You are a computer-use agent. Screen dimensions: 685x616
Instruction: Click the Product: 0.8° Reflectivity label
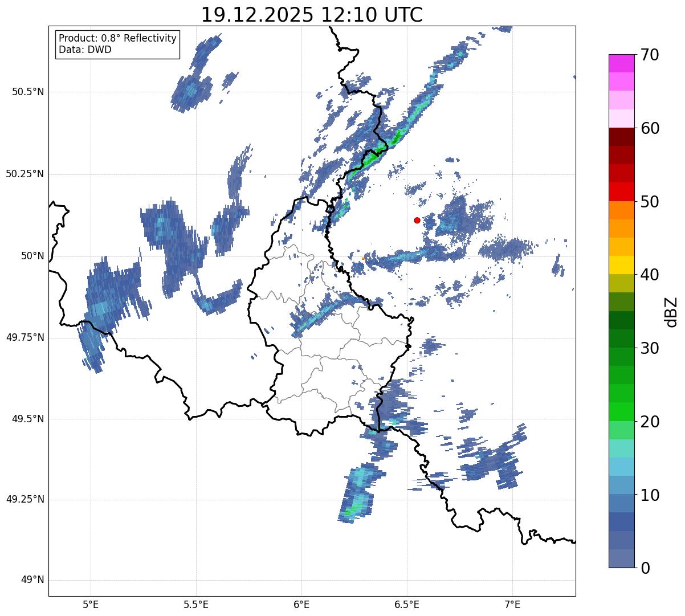point(118,38)
